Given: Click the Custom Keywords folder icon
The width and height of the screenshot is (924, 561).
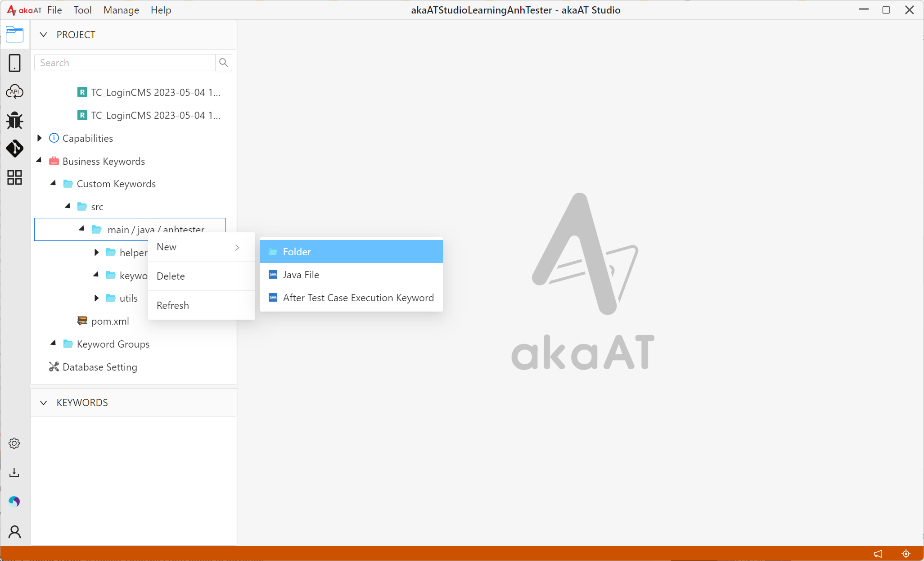Looking at the screenshot, I should (68, 184).
